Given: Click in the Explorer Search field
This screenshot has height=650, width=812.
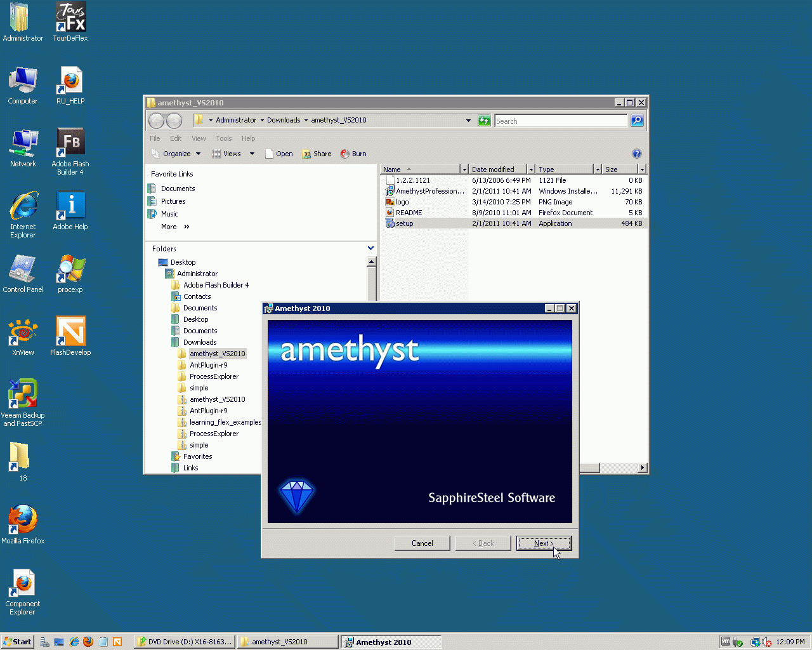Looking at the screenshot, I should pos(561,121).
